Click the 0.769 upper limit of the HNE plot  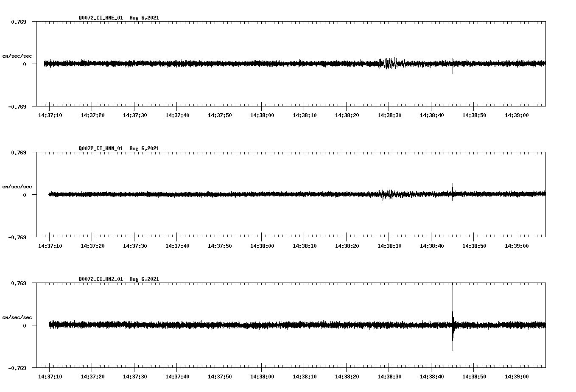tap(19, 22)
